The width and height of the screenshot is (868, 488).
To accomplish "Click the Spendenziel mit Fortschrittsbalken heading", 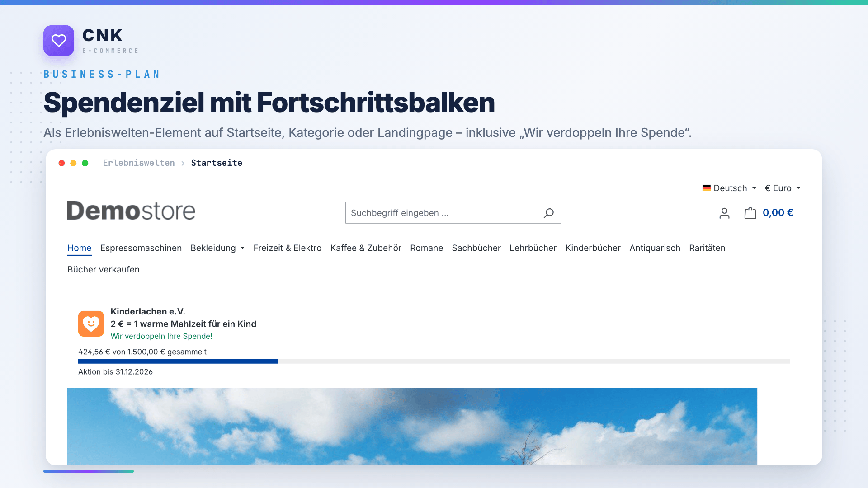I will coord(269,103).
